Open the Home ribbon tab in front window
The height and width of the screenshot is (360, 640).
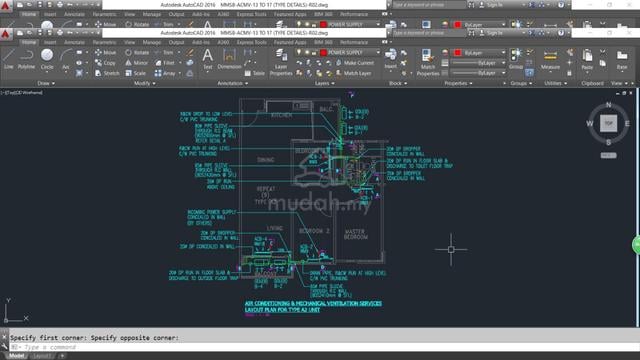tap(29, 42)
